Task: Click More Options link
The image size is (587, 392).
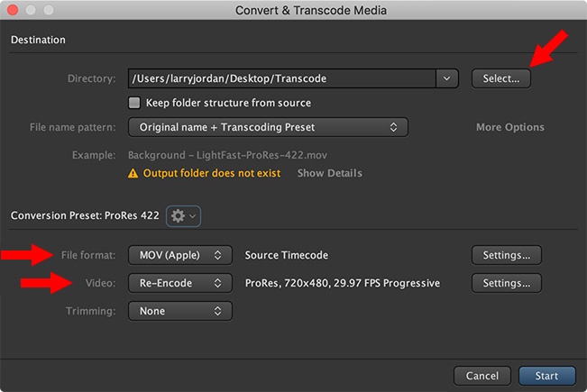Action: click(x=510, y=127)
